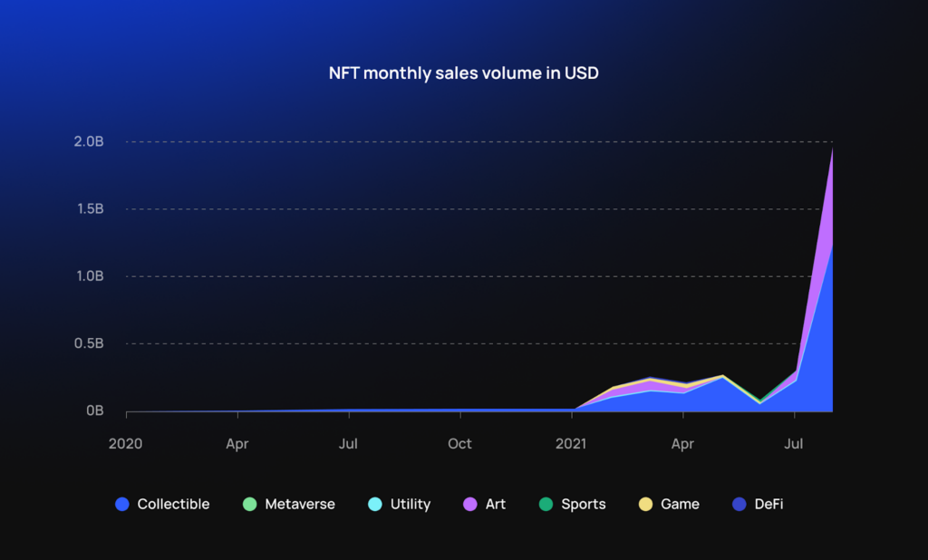Click the Oct x-axis tick label

coord(459,444)
